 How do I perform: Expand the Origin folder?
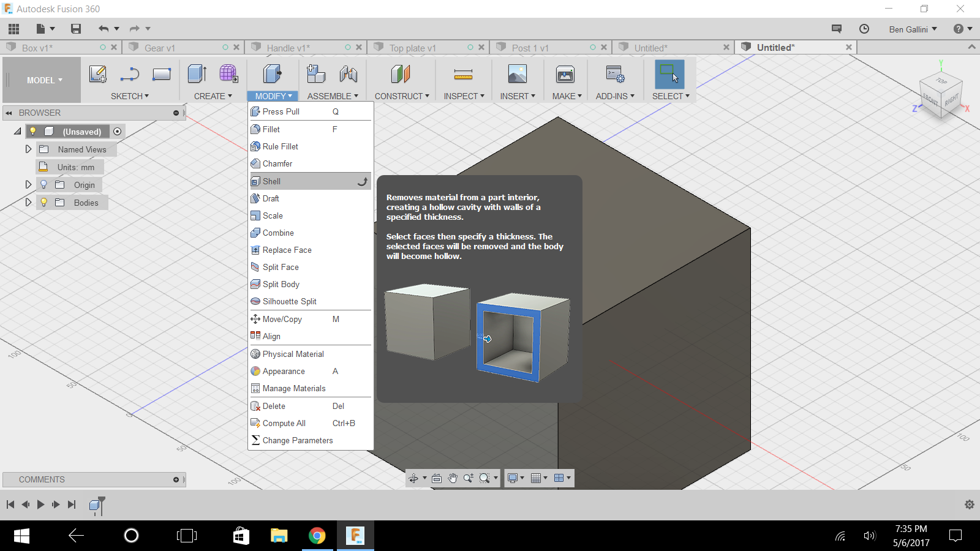coord(28,184)
